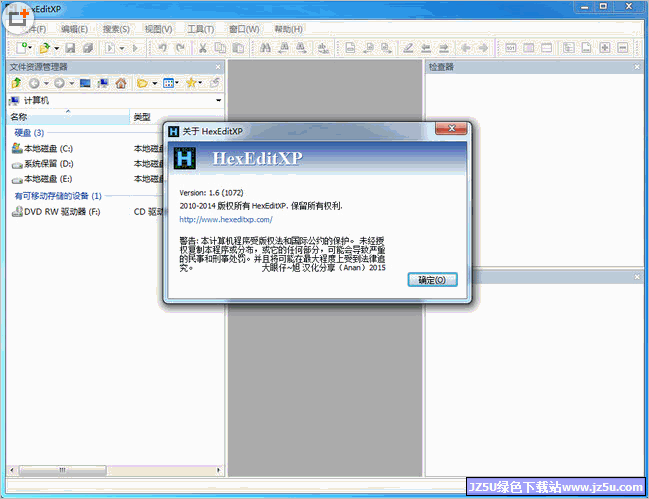Click the Find Next binoculars icon

[x=301, y=48]
